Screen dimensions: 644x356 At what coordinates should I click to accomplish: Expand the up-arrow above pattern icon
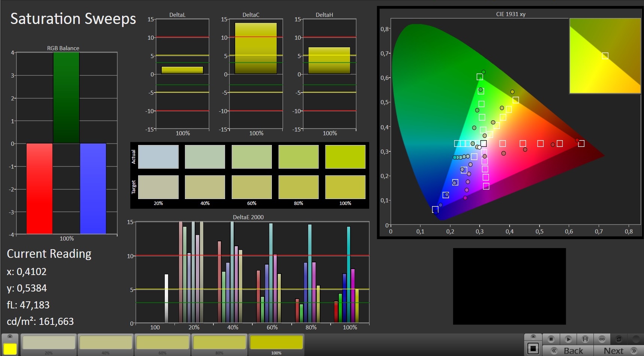533,336
